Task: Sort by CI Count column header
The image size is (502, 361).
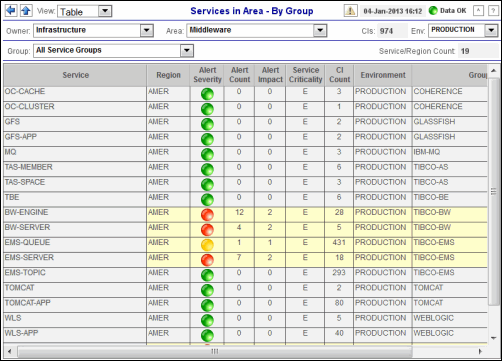Action: pyautogui.click(x=339, y=75)
